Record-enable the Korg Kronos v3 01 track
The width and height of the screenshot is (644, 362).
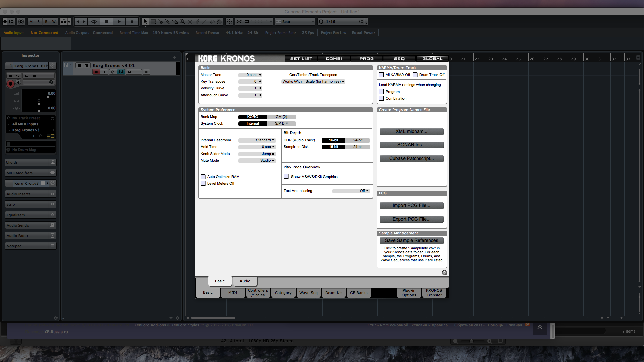[x=96, y=72]
